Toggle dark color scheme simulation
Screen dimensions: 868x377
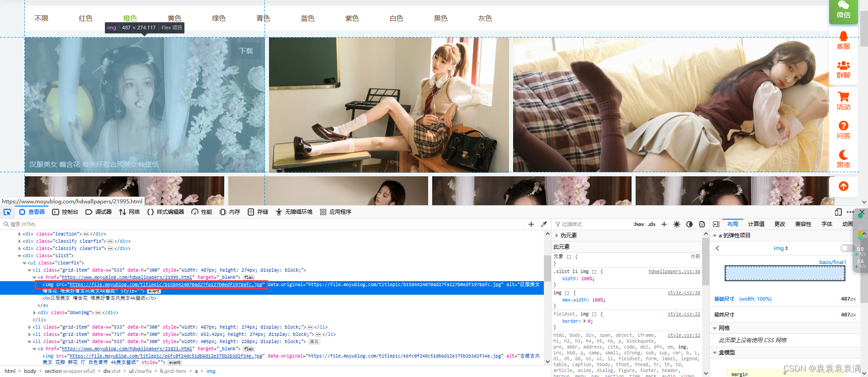689,224
